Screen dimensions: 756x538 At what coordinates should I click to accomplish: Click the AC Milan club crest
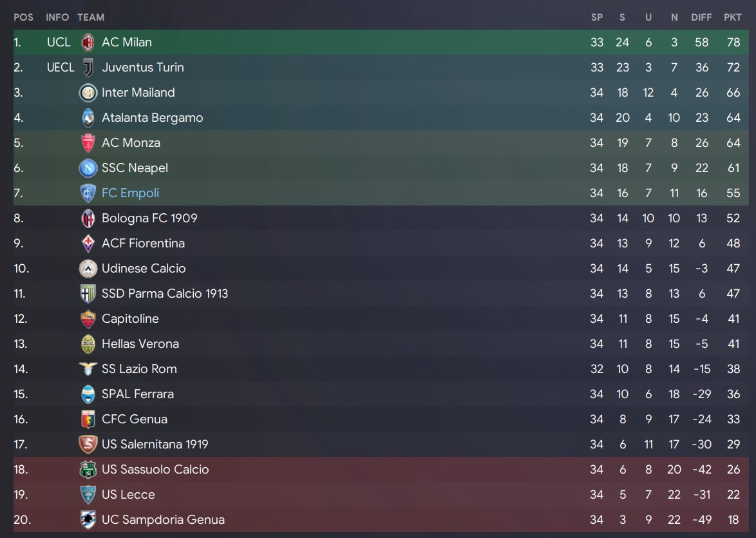[x=88, y=43]
